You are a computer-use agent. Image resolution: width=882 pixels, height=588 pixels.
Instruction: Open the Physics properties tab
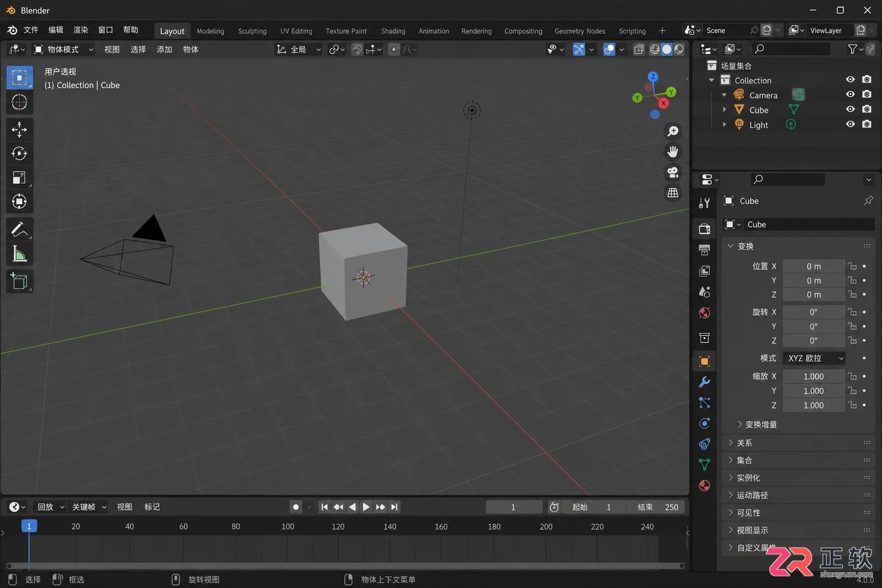point(704,423)
